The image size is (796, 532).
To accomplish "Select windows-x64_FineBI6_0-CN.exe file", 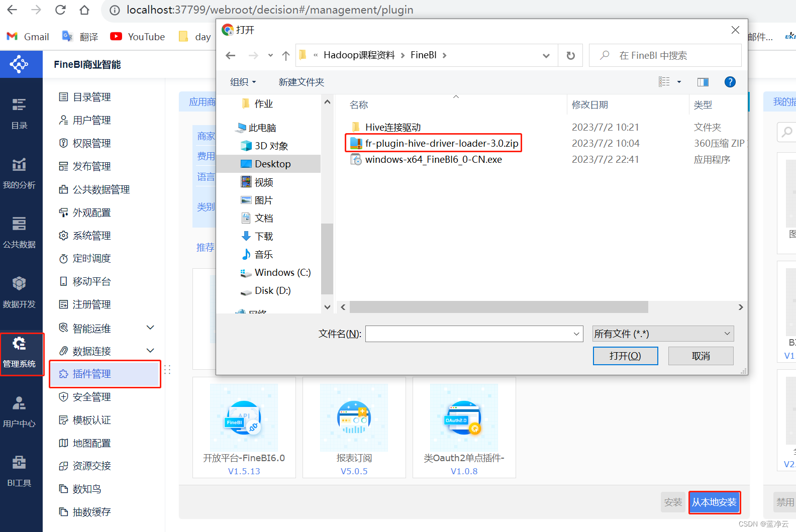I will 426,159.
